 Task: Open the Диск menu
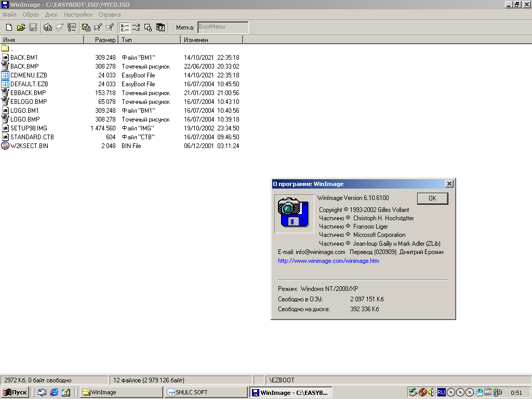coord(51,15)
